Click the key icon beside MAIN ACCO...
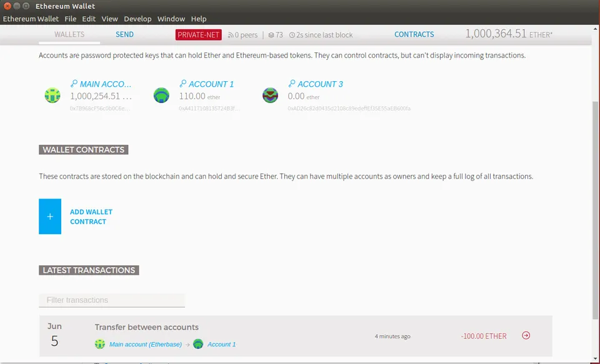 click(x=74, y=84)
